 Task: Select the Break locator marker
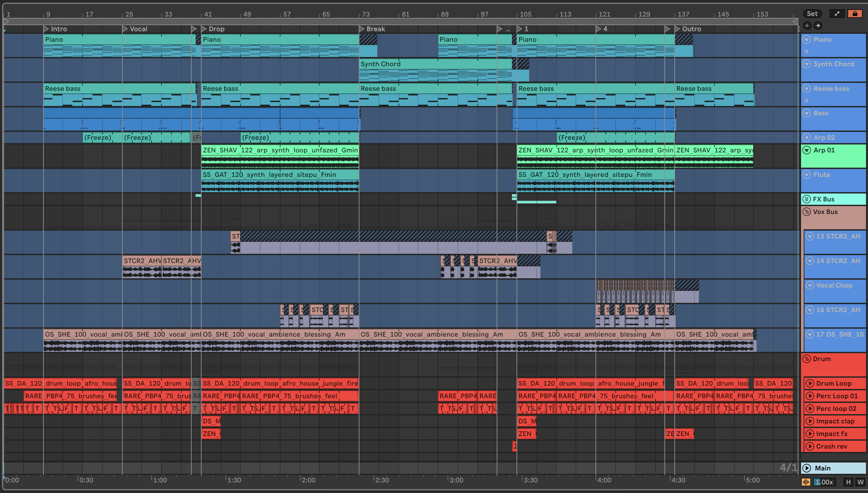pos(361,29)
